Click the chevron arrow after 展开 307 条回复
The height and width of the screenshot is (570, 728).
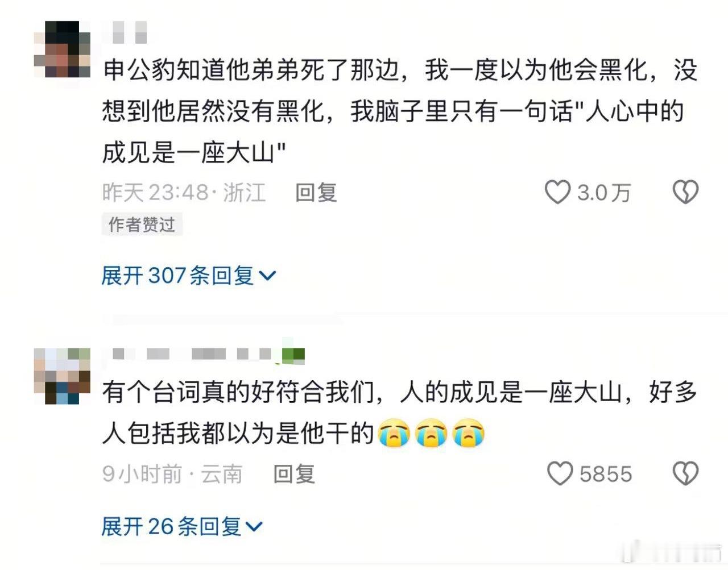click(x=267, y=277)
